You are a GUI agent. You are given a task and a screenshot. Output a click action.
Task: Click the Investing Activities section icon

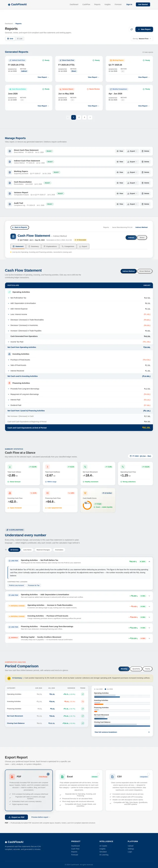tap(9, 354)
